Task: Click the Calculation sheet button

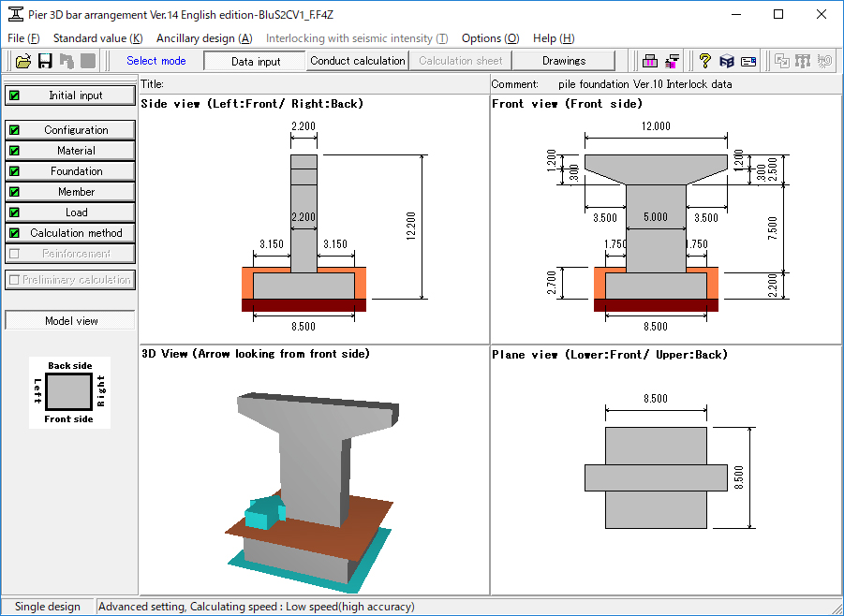Action: tap(460, 61)
